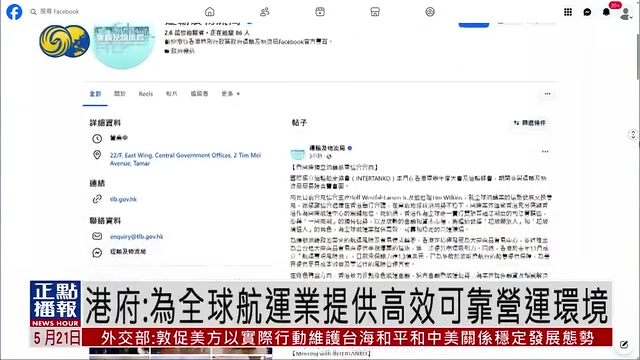Expand the 更多 dropdown tab
Screen dimensions: 640x360
231,94
